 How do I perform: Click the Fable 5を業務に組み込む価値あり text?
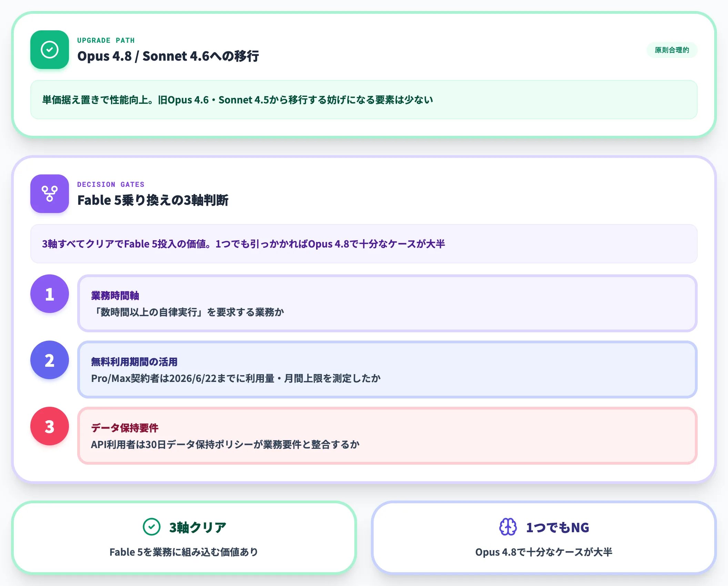(184, 552)
